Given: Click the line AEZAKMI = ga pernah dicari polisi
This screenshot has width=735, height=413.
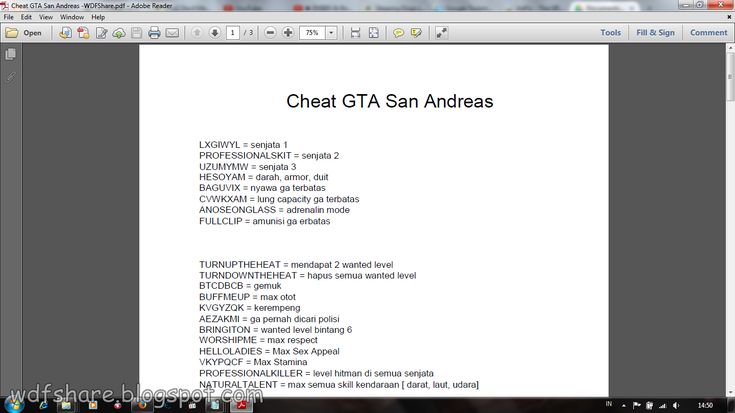Looking at the screenshot, I should (x=269, y=319).
